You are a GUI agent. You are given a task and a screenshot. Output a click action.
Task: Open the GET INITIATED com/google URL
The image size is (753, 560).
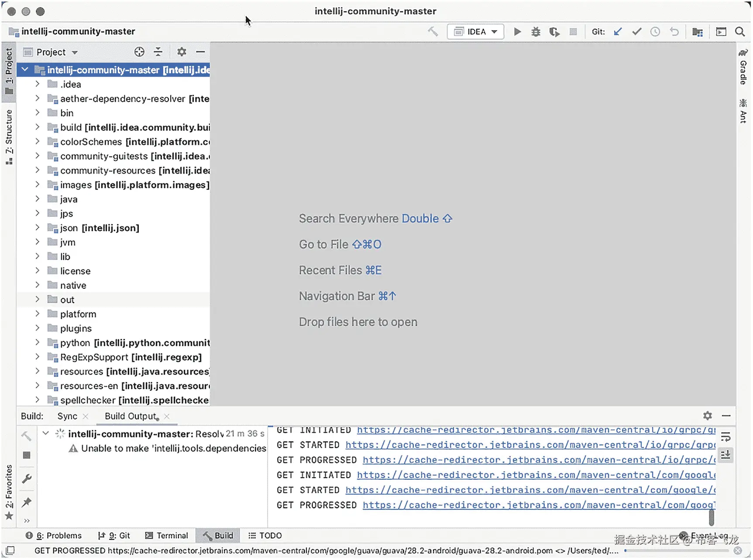click(x=536, y=475)
